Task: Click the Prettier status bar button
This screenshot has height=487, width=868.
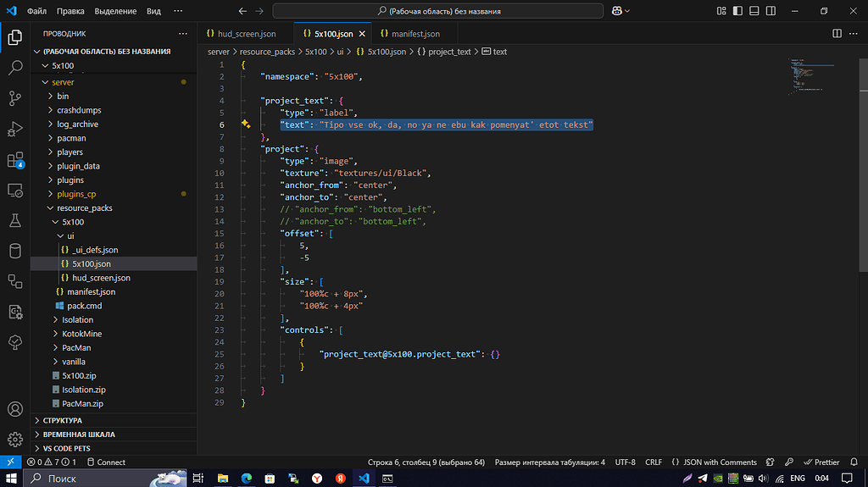Action: 821,462
